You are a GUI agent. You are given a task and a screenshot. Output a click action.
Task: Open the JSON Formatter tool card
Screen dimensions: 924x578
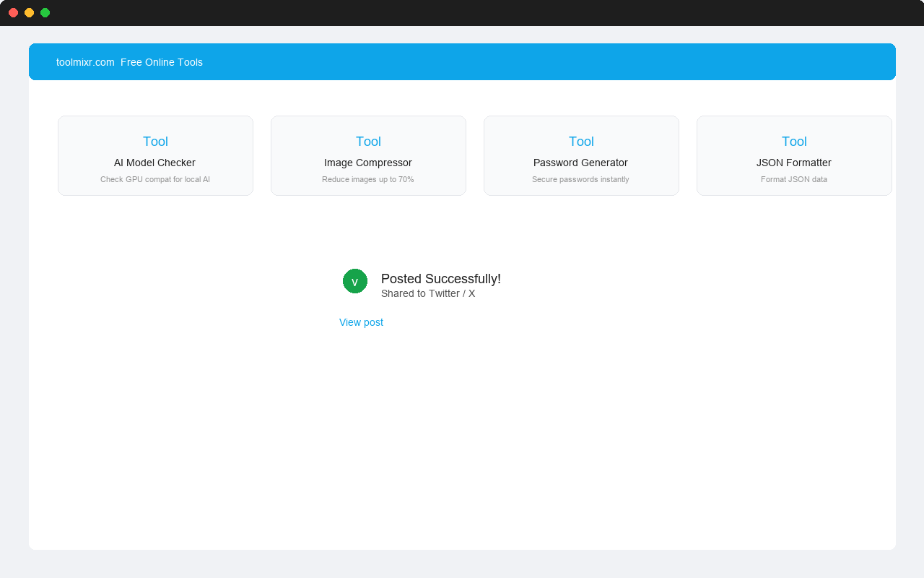794,155
